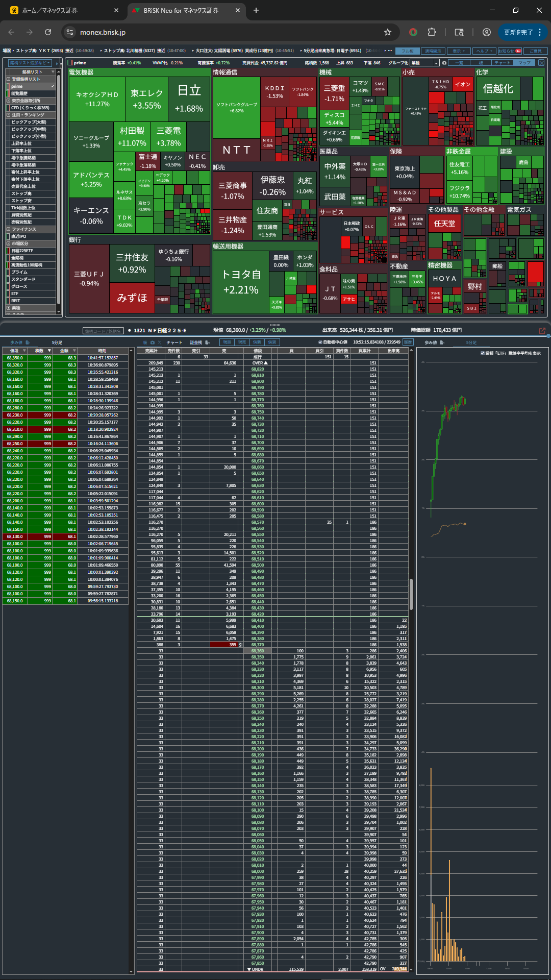
Task: Click the フル板 button
Action: (x=408, y=51)
